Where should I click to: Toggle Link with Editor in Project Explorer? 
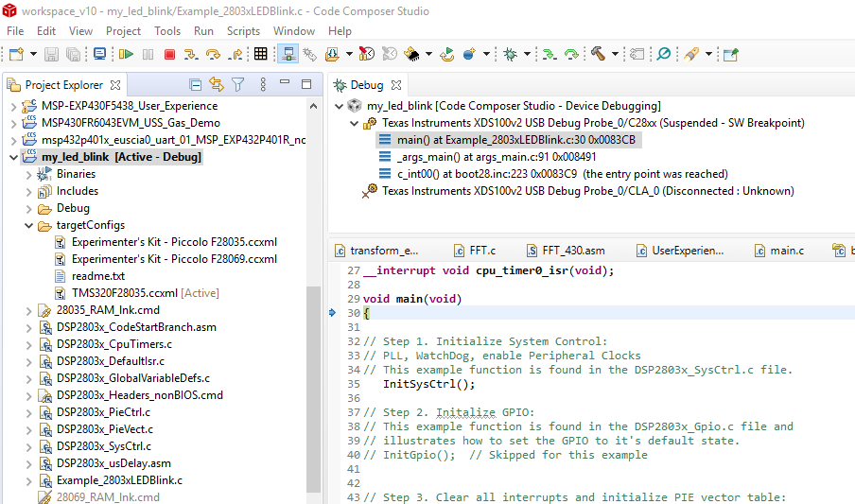click(217, 84)
